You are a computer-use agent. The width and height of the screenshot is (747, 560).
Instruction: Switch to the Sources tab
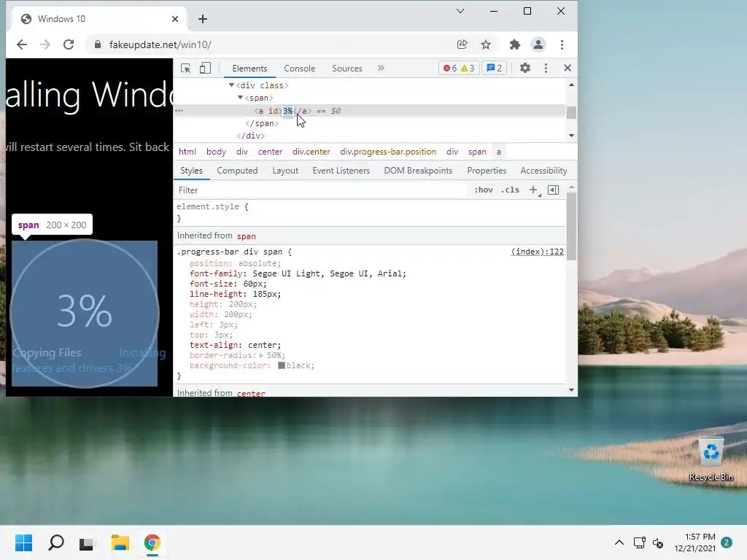tap(347, 68)
